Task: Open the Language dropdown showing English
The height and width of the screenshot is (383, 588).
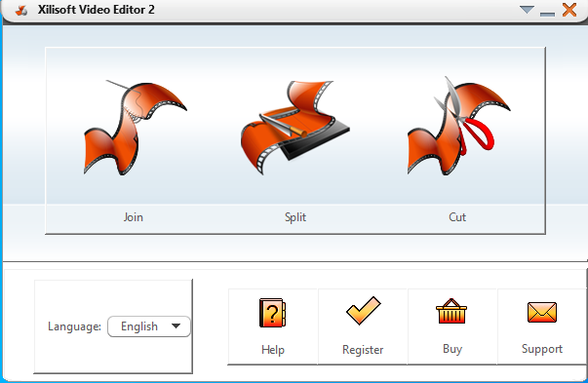Action: tap(149, 326)
